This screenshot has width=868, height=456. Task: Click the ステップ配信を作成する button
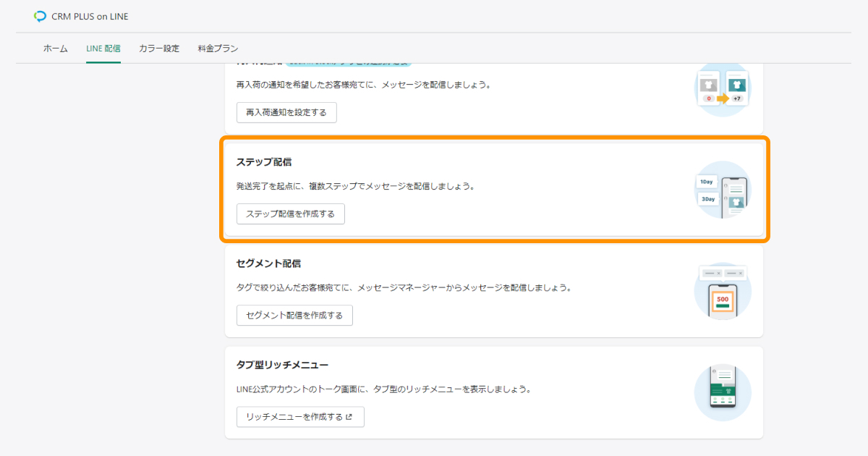point(291,214)
